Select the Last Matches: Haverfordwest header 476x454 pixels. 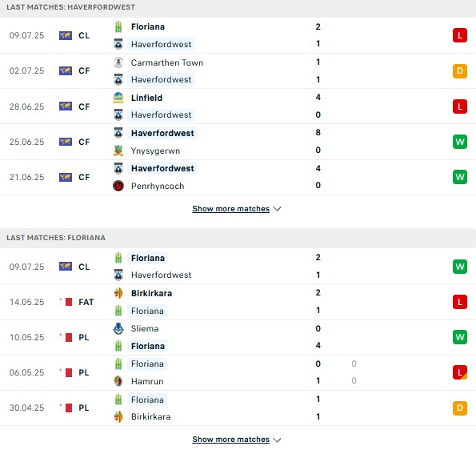tap(238, 7)
